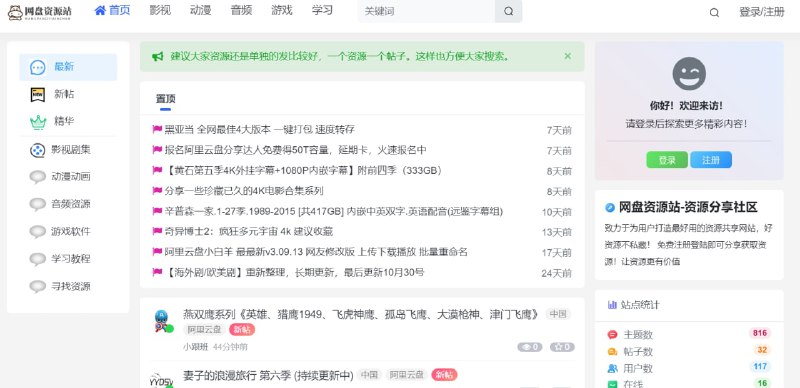Dismiss the green announcement banner
The width and height of the screenshot is (800, 388).
pyautogui.click(x=568, y=56)
